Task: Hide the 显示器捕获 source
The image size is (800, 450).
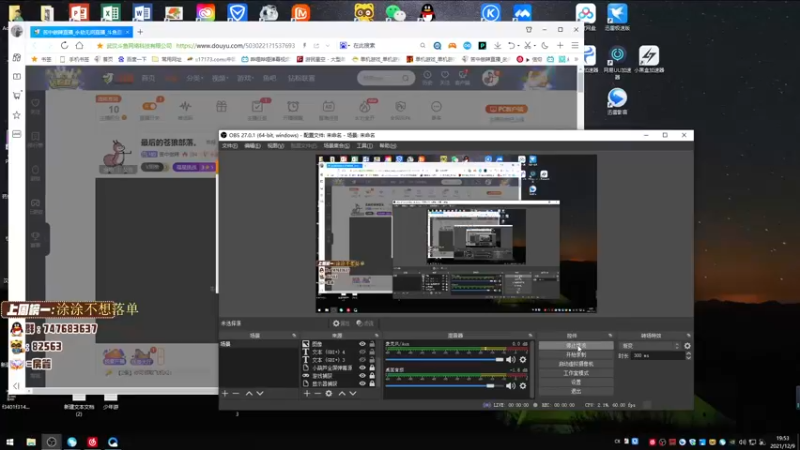Action: (x=362, y=383)
